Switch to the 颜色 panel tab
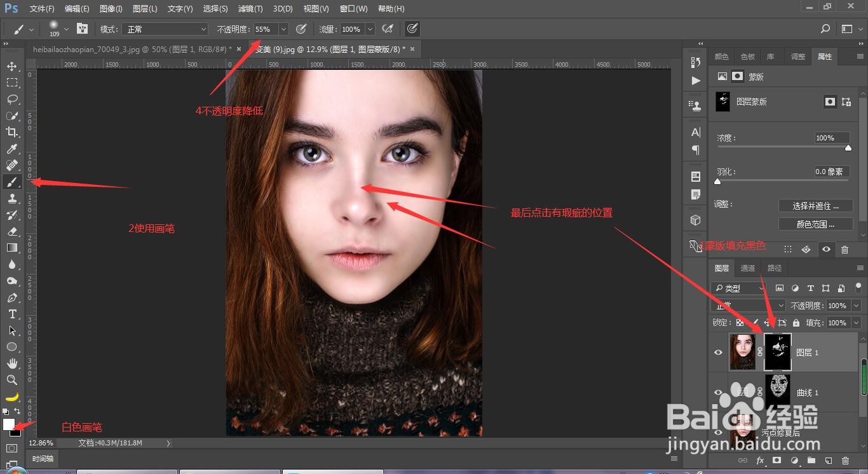Screen dimensions: 868x474 click(x=722, y=57)
